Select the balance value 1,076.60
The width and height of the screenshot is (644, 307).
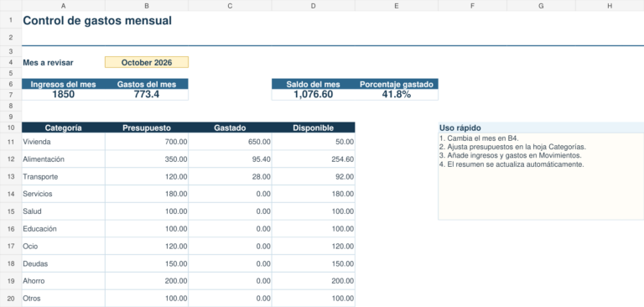(313, 95)
